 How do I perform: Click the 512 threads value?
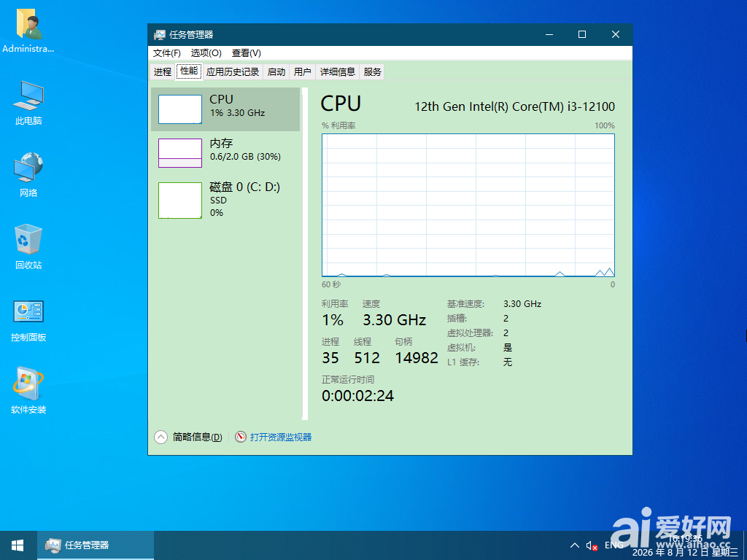point(367,358)
